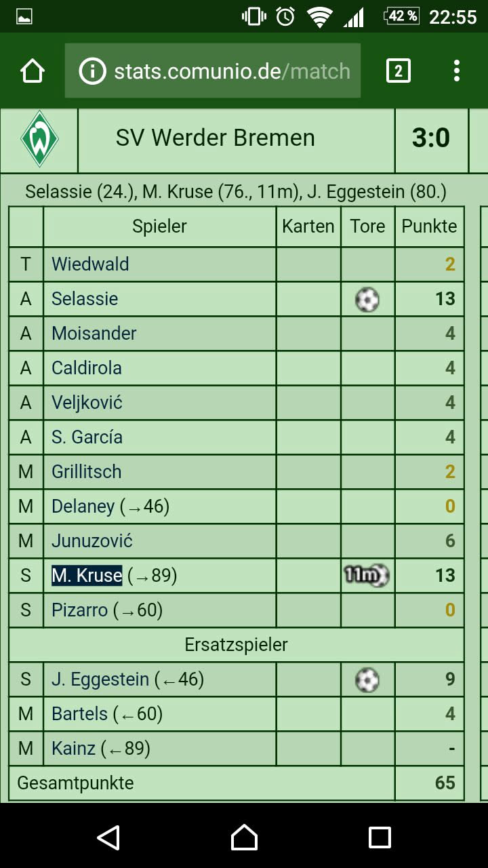
Task: Open the highlighted M. Kruse player link
Action: (87, 576)
